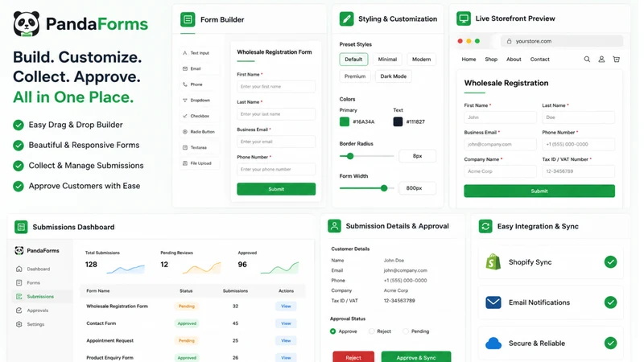Image resolution: width=644 pixels, height=362 pixels.
Task: View the Appointment Request submissions
Action: (x=286, y=340)
